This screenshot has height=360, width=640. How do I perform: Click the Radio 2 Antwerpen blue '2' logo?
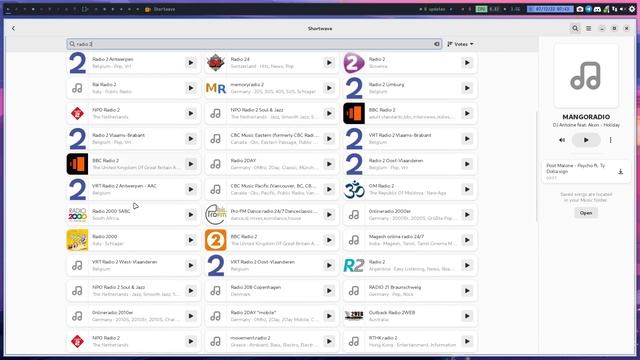click(x=78, y=63)
